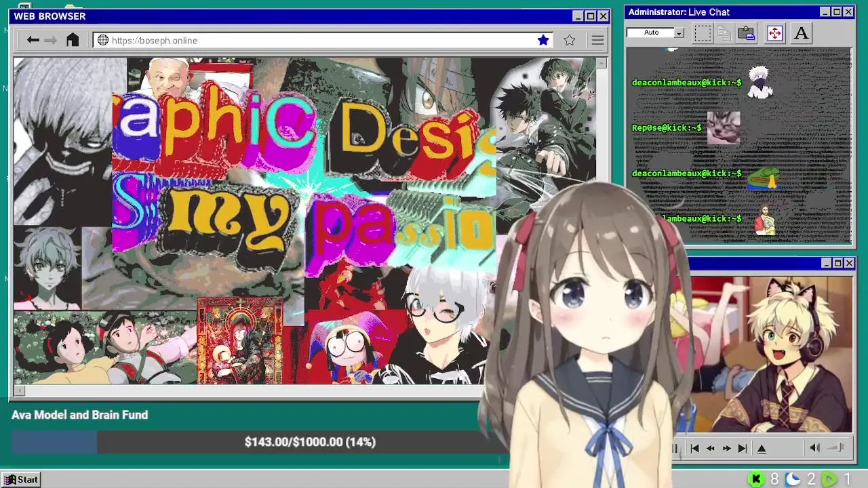This screenshot has height=488, width=868.
Task: Click the blue crescent icon in system tray
Action: pyautogui.click(x=793, y=479)
